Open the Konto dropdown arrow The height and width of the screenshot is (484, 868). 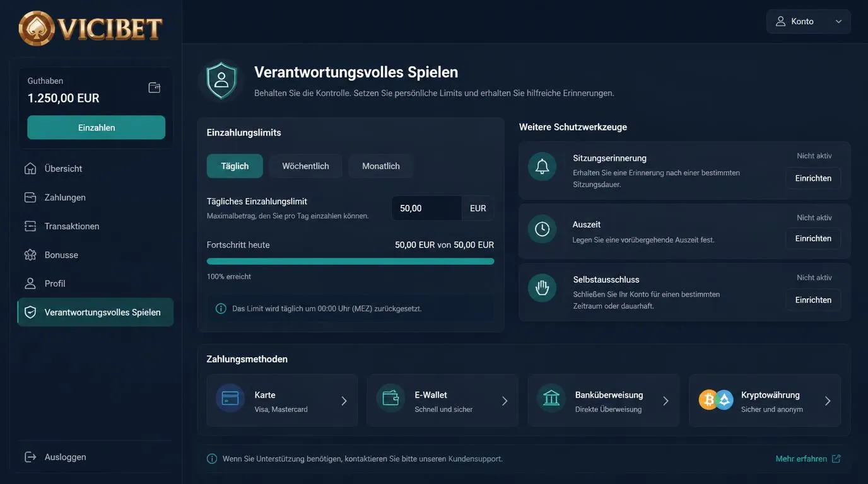[838, 21]
